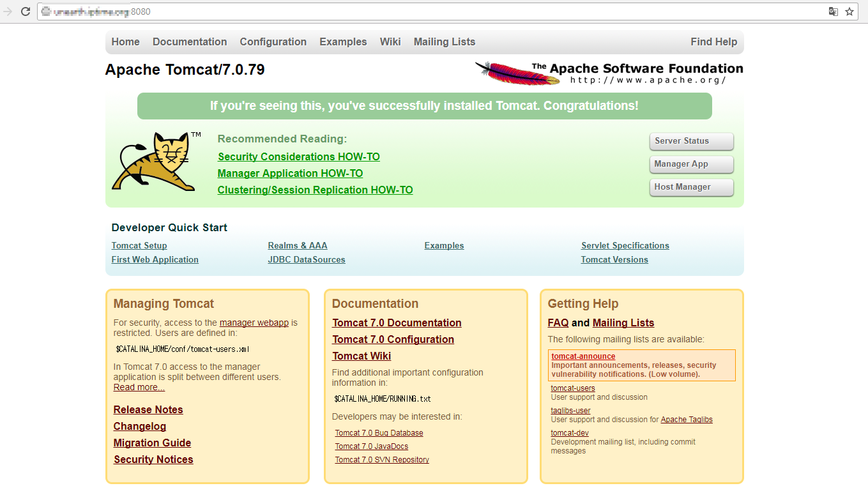Open the Tomcat 7.0 JavaDocs link
Image resolution: width=868 pixels, height=502 pixels.
point(372,446)
